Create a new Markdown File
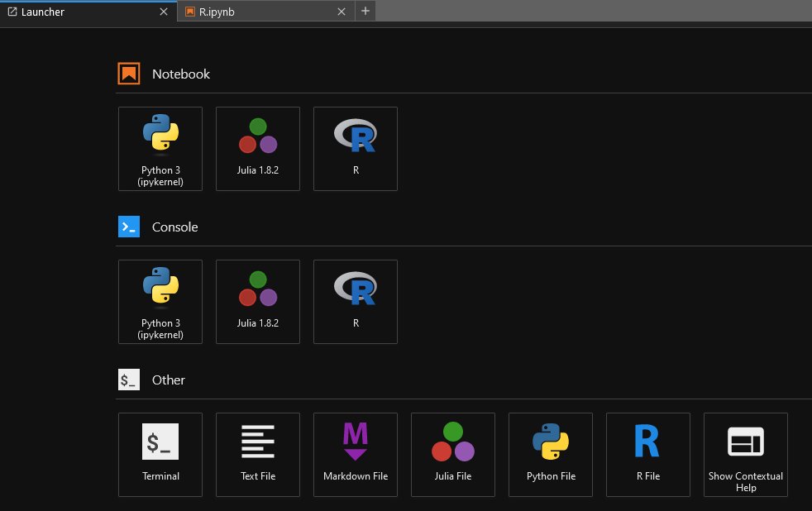 coord(356,455)
